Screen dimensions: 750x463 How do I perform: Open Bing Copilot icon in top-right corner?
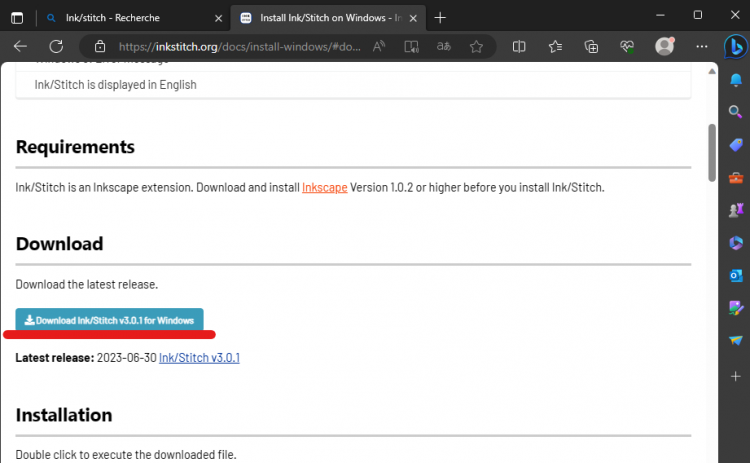(x=735, y=47)
